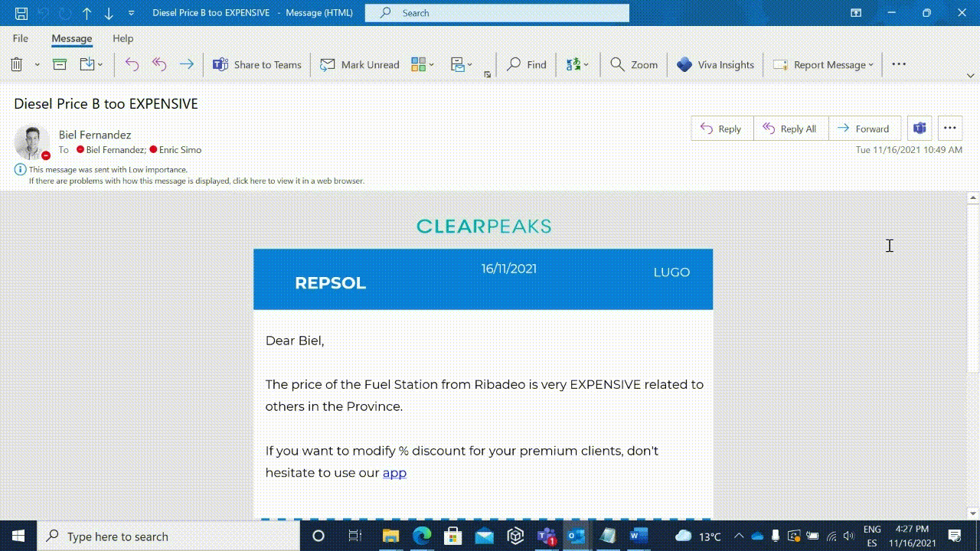Open the Quick Steps dropdown
980x551 pixels.
[x=462, y=65]
